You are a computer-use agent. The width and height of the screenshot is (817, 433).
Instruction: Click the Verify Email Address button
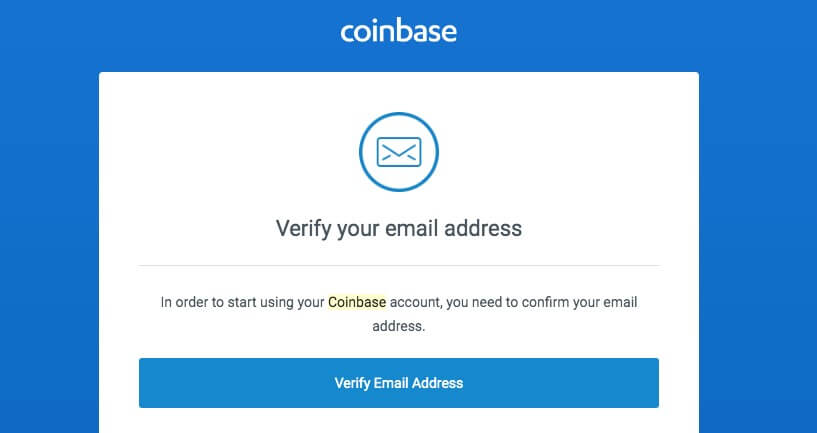pos(399,383)
